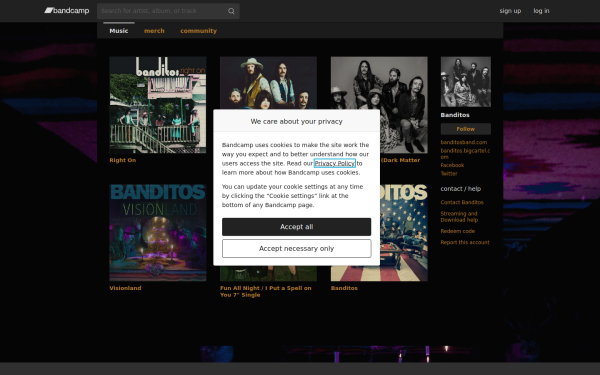Open banditosband.com link

[464, 142]
